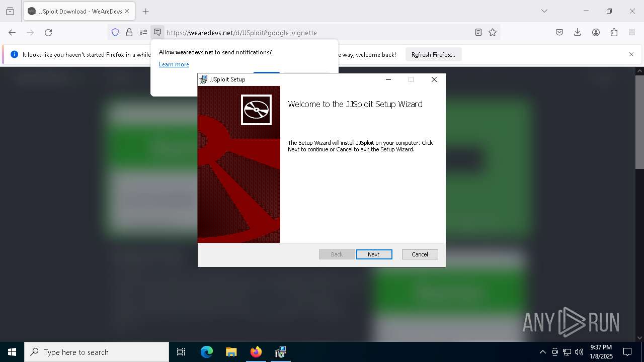Reload the current Firefox page

[x=48, y=33]
